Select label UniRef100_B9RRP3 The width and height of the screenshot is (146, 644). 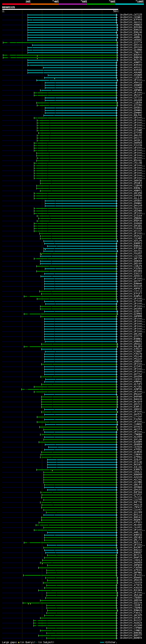coord(131,244)
